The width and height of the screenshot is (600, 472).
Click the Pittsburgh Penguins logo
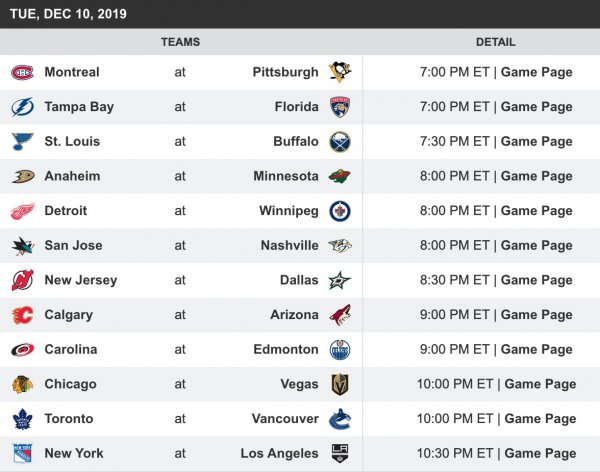[x=340, y=72]
